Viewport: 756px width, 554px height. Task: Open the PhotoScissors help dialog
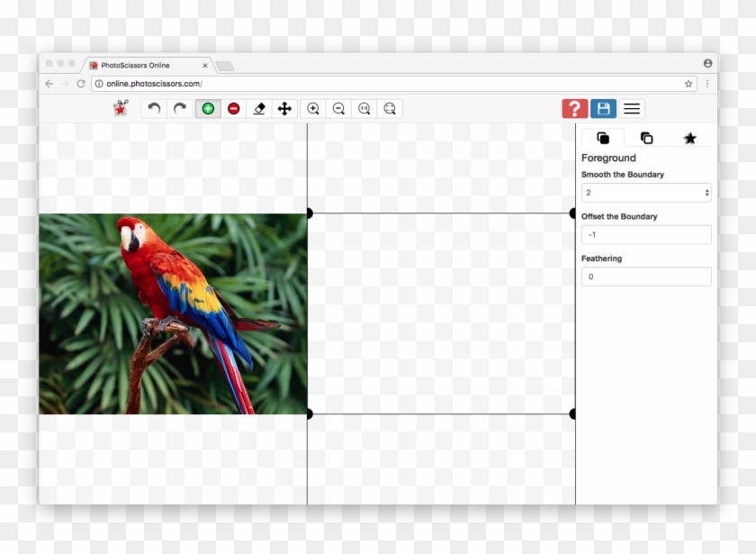pos(575,108)
